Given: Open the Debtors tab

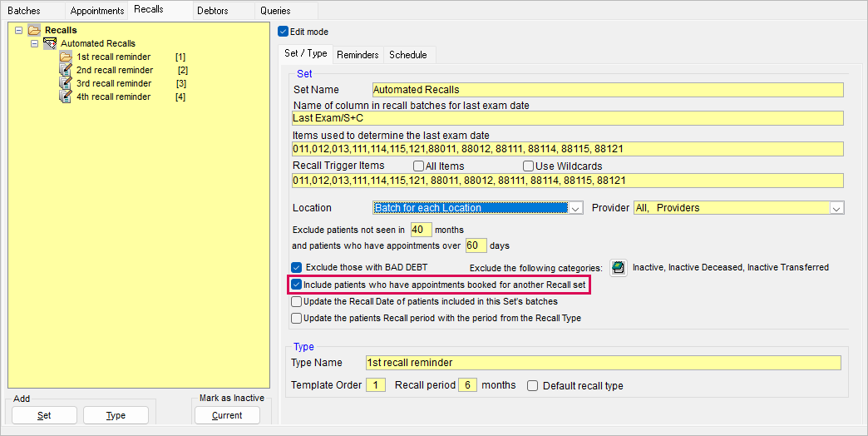Looking at the screenshot, I should point(214,11).
